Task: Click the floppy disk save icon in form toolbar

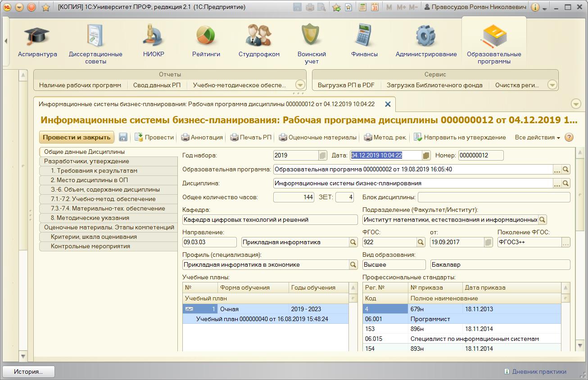Action: point(123,137)
